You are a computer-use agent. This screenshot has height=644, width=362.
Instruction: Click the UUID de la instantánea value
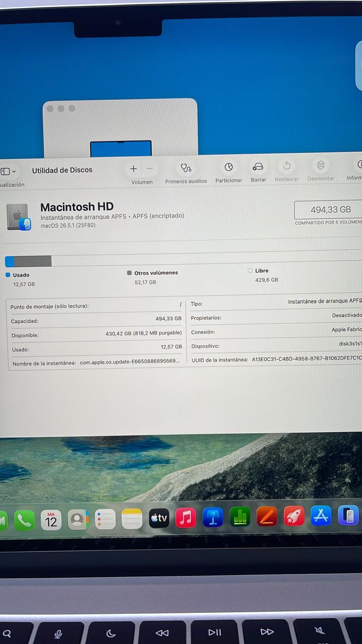click(307, 358)
